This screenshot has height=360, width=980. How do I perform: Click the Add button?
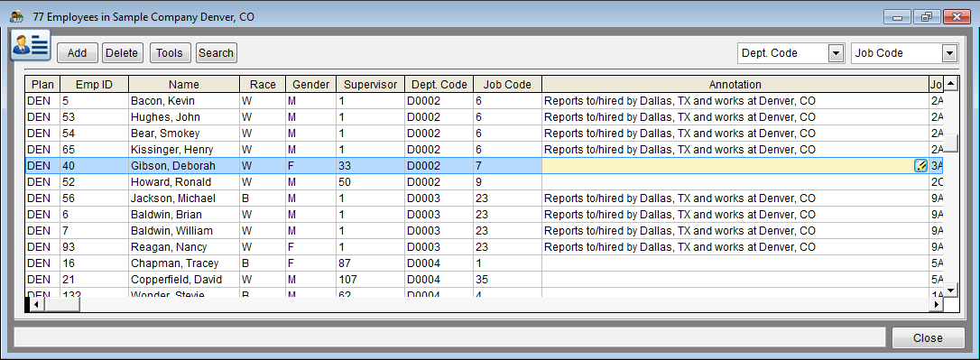[x=78, y=53]
